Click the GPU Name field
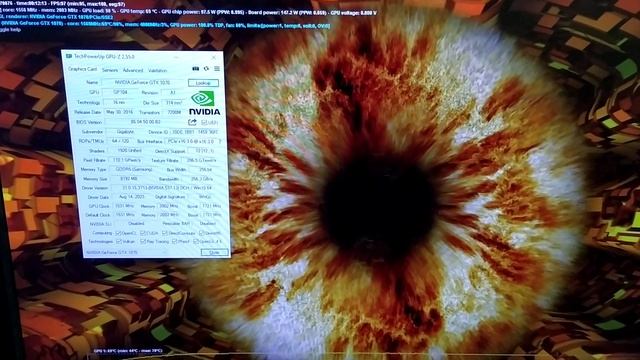 142,82
